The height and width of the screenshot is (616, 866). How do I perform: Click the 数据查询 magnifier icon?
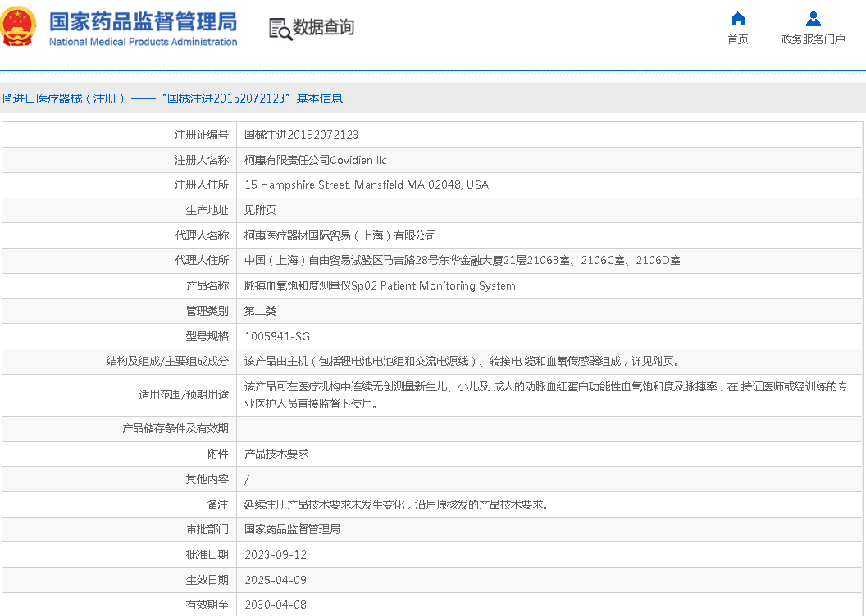tap(280, 29)
